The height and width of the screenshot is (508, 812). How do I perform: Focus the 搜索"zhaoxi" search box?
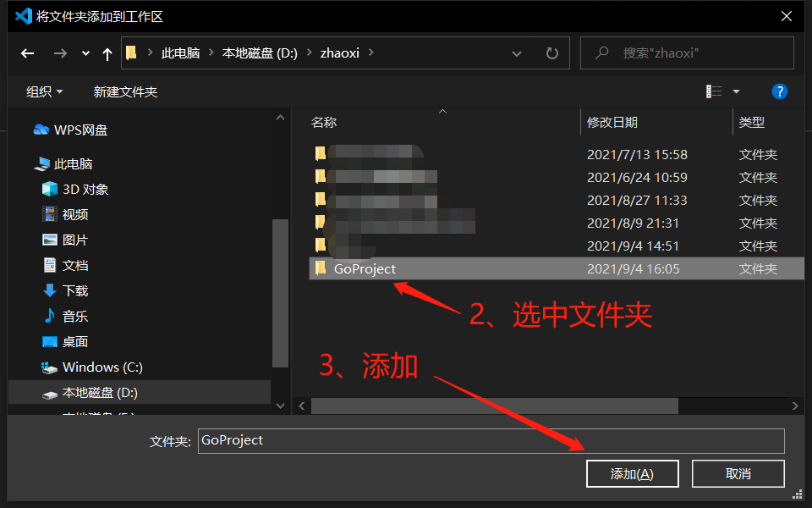[x=687, y=52]
